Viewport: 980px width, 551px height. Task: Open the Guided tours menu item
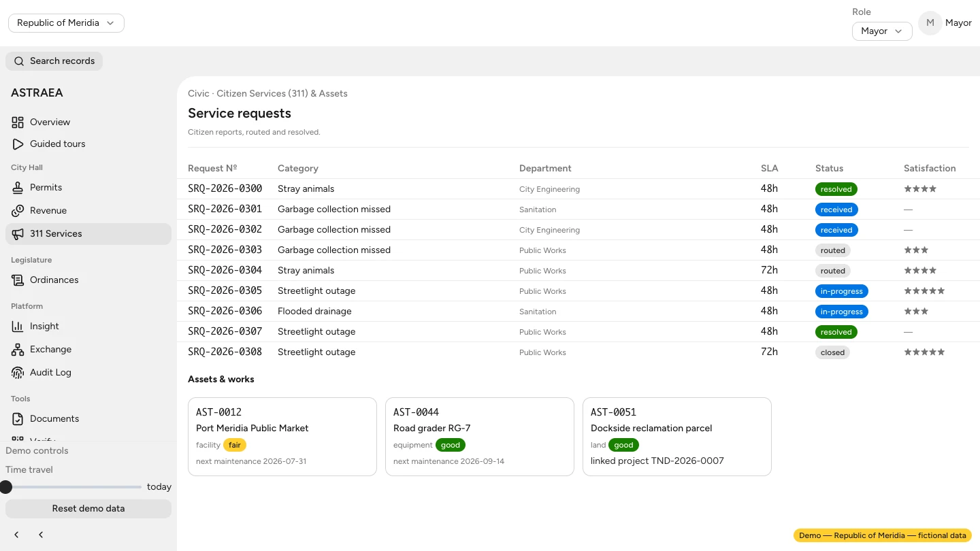tap(88, 144)
